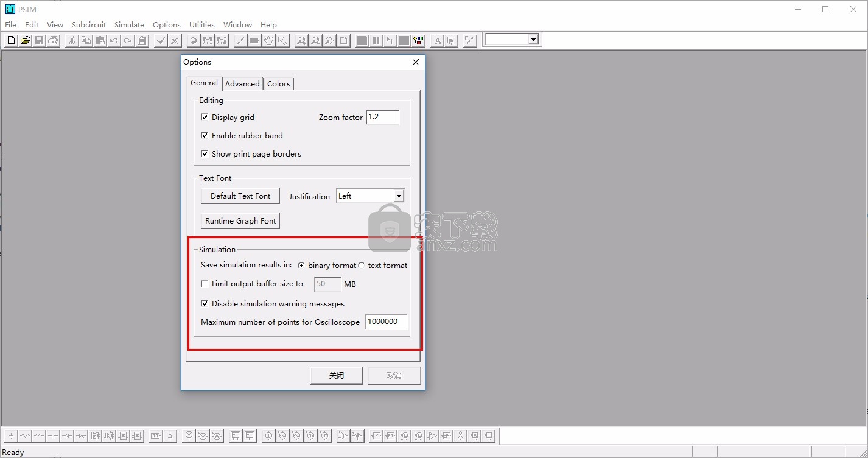Select the Label tool icon
Image resolution: width=868 pixels, height=458 pixels.
click(x=254, y=40)
